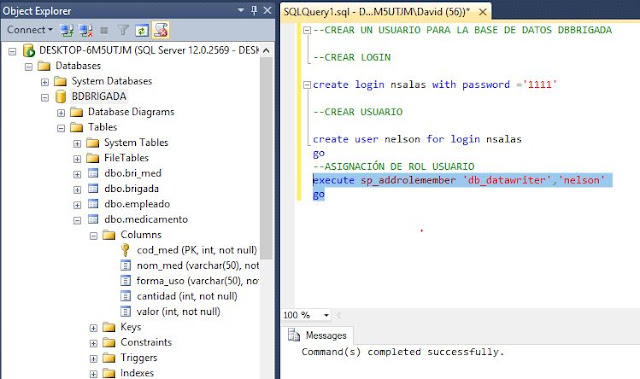Expand the Database Diagrams node

pyautogui.click(x=61, y=113)
